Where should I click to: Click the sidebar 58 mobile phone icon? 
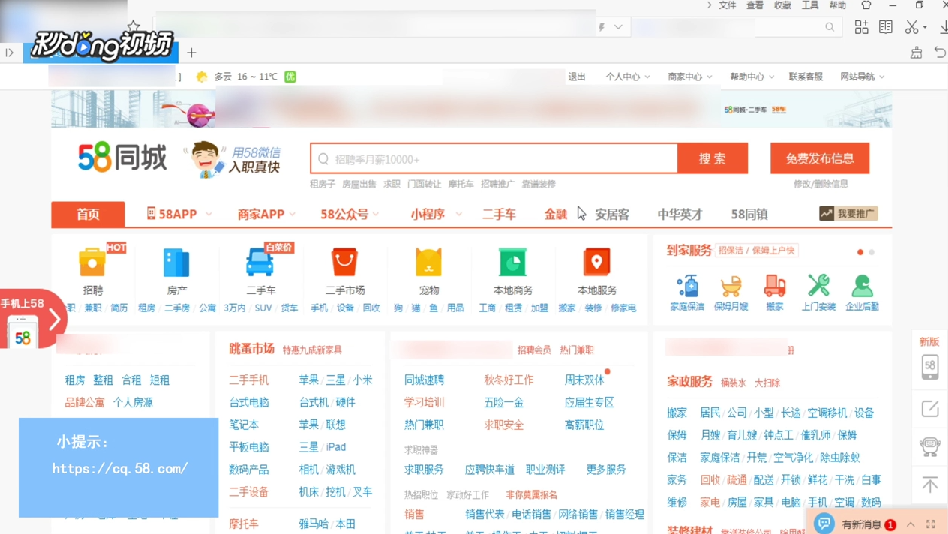point(930,366)
